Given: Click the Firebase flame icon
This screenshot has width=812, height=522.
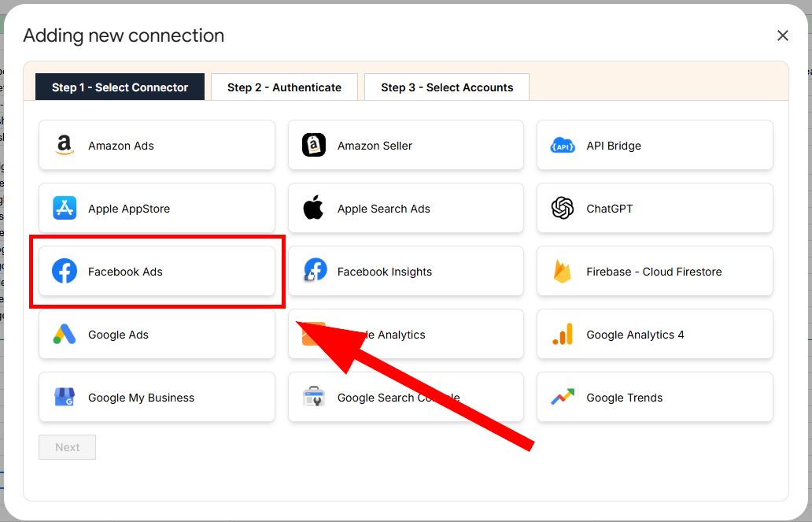Looking at the screenshot, I should (x=563, y=271).
